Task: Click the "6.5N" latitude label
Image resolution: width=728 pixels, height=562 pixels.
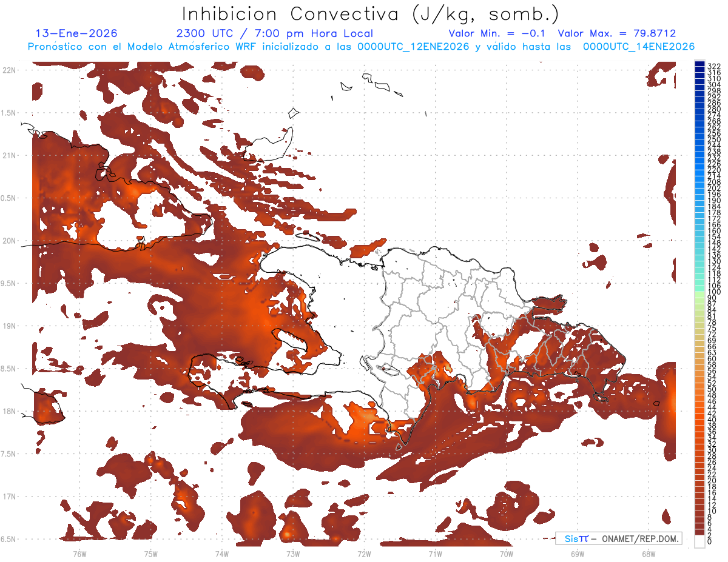Action: pyautogui.click(x=8, y=539)
